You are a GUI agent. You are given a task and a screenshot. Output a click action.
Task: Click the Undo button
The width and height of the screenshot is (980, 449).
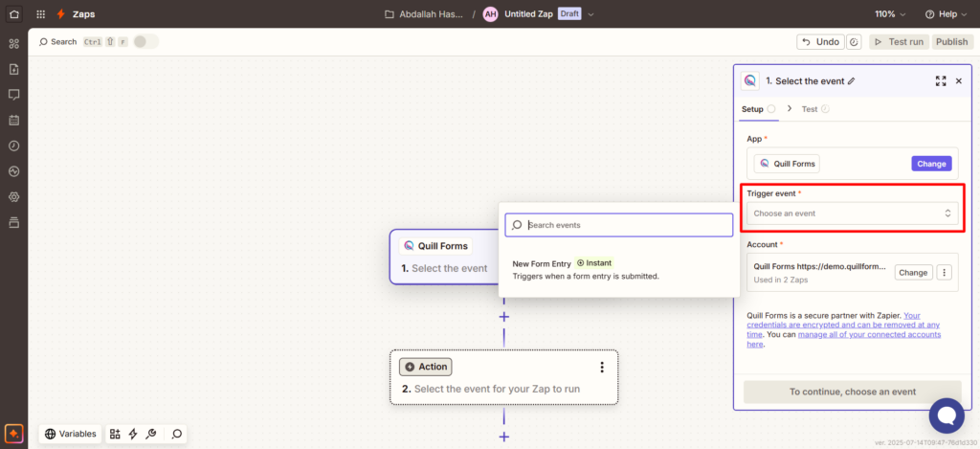(820, 42)
